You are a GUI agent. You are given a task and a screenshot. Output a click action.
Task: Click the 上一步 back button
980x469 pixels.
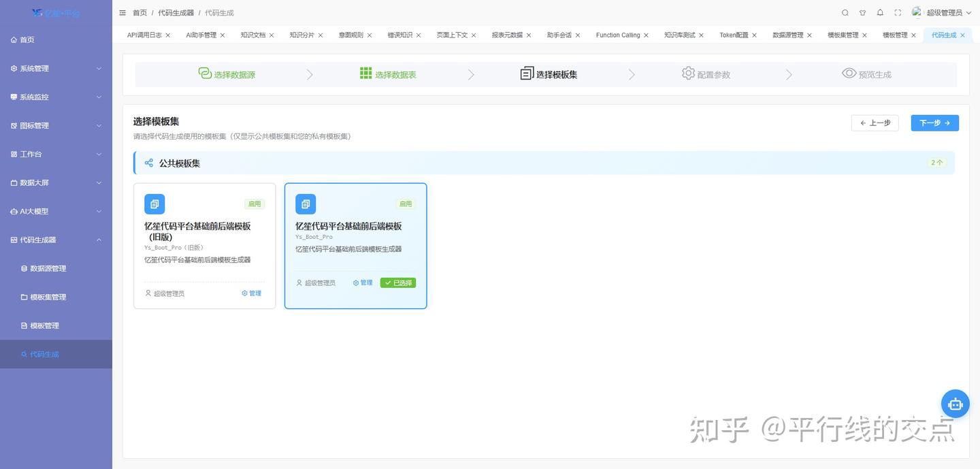875,123
